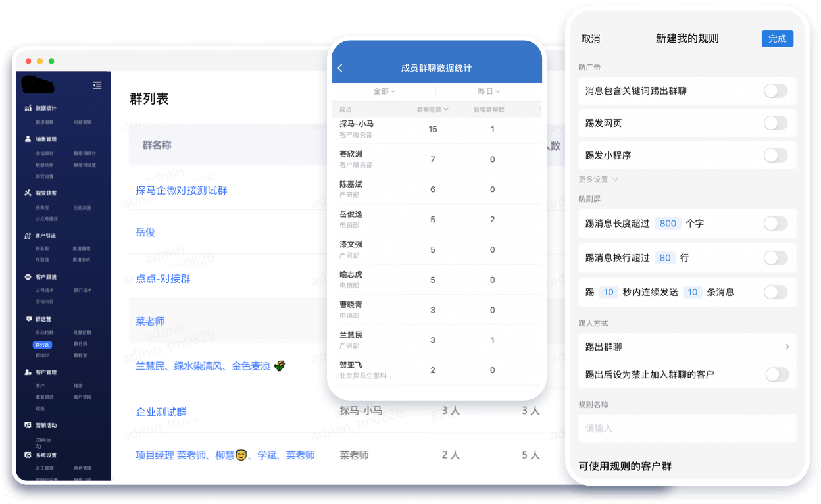The height and width of the screenshot is (504, 821).
Task: Open the 客户跟进 sidebar icon
Action: pos(27,276)
